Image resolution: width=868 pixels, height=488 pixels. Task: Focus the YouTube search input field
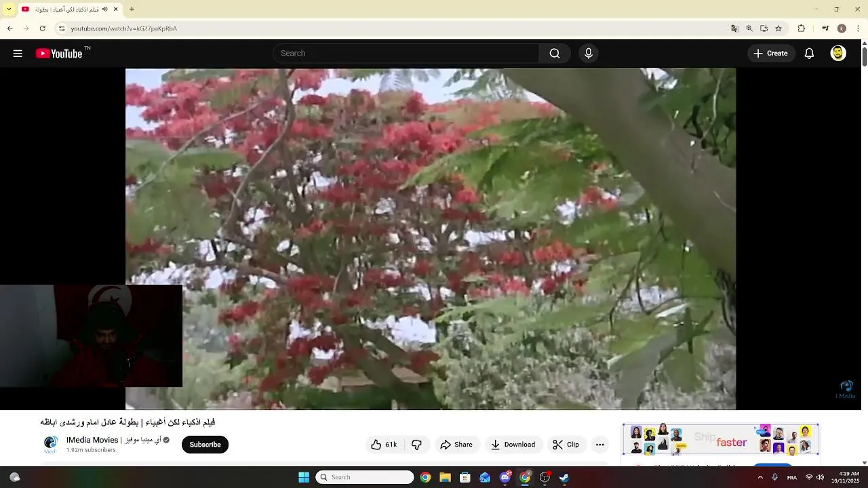pyautogui.click(x=406, y=54)
